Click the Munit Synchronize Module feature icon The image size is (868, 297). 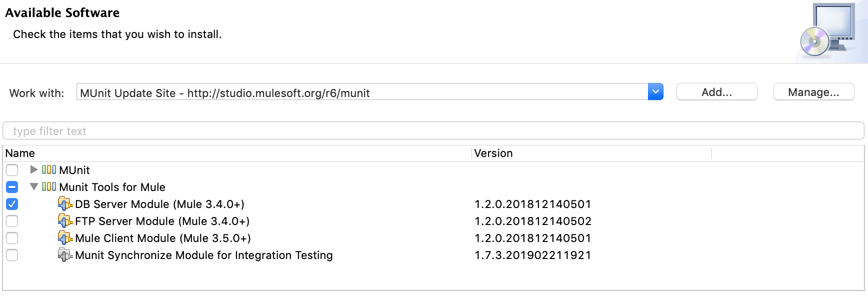pyautogui.click(x=65, y=255)
